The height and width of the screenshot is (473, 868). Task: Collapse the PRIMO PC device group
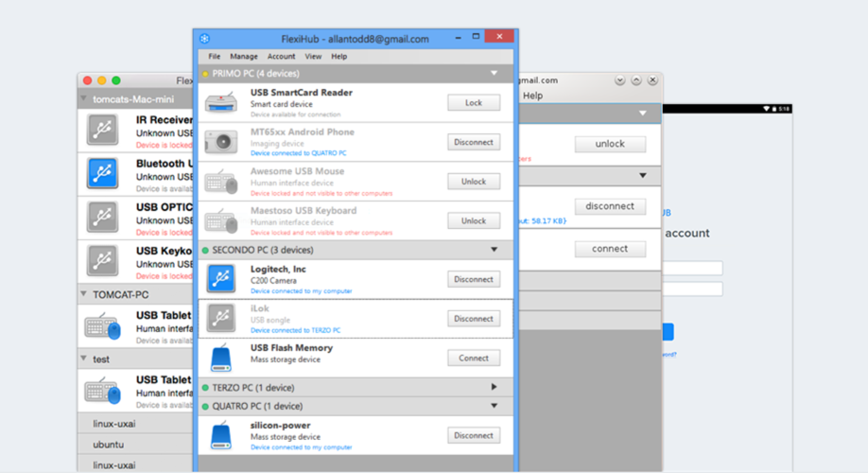494,73
